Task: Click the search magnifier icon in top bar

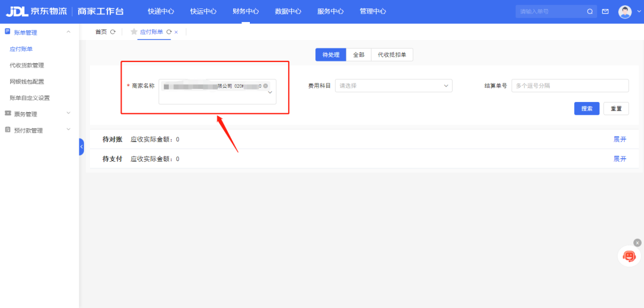Action: coord(590,11)
